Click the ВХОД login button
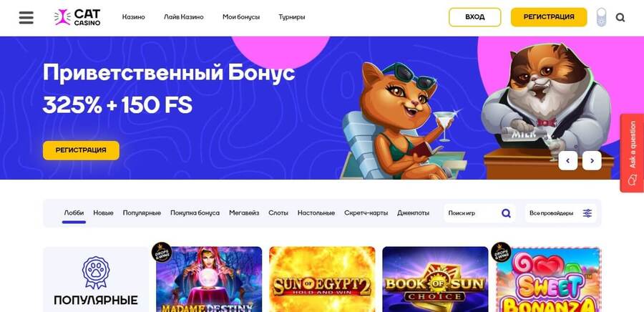The height and width of the screenshot is (312, 644). (475, 17)
